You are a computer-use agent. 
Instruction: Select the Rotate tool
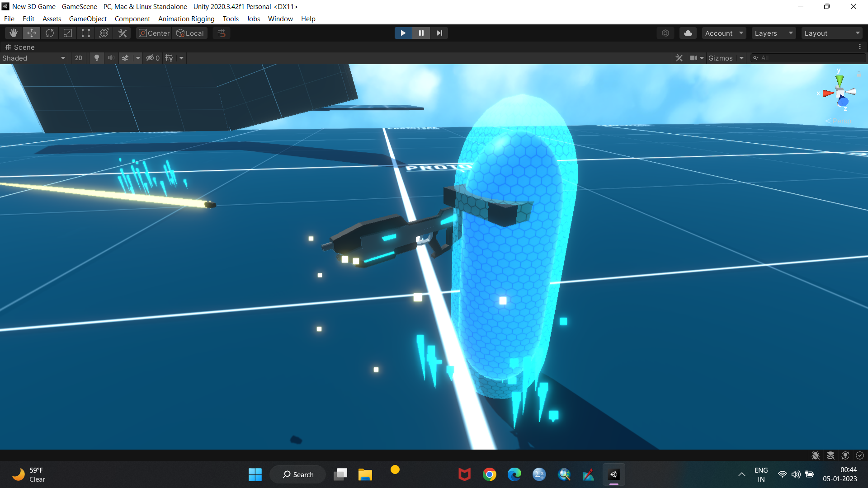click(x=50, y=33)
